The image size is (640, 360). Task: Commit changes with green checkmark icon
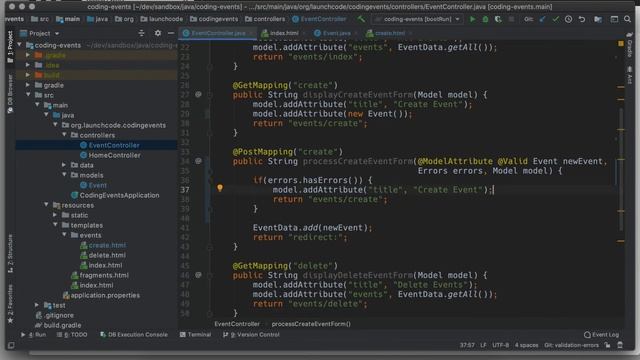pos(555,19)
